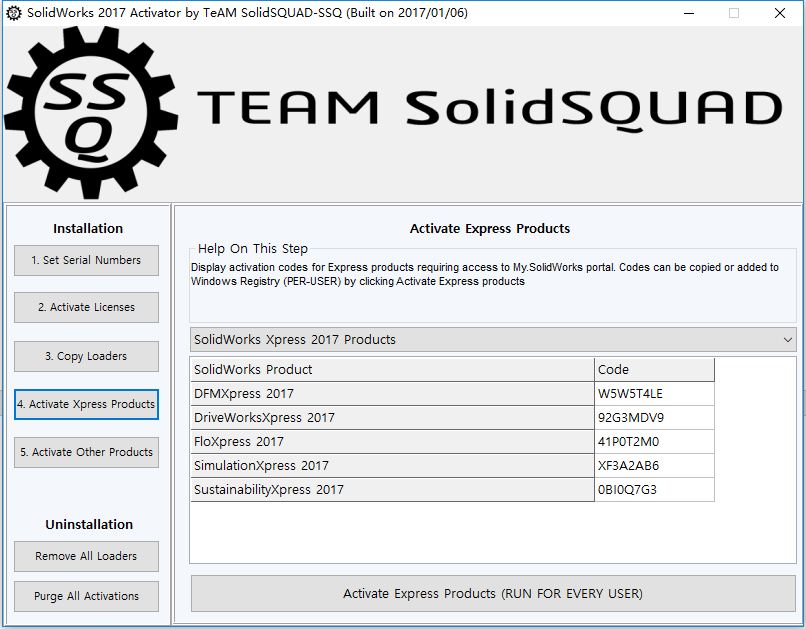The width and height of the screenshot is (806, 629).
Task: Click the gear app icon in title bar
Action: 13,13
